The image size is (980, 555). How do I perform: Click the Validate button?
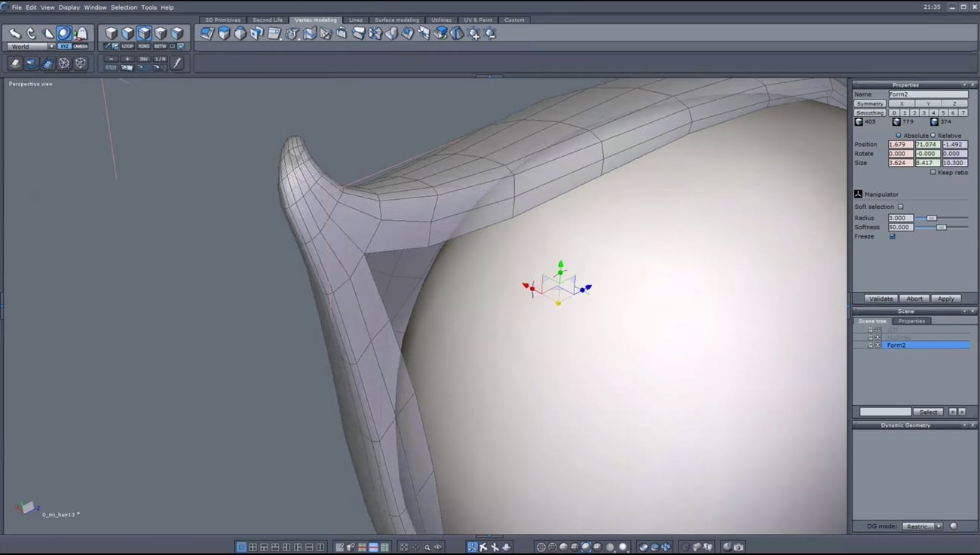coord(880,298)
